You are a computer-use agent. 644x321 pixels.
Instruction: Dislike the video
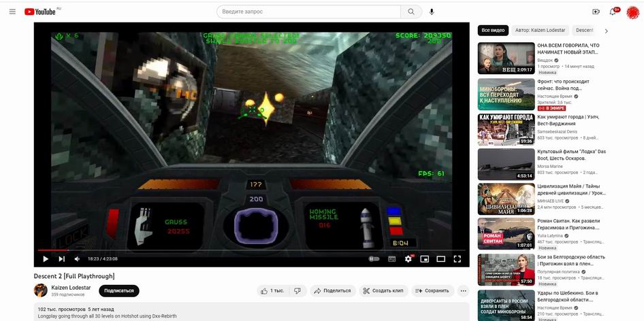click(x=297, y=290)
